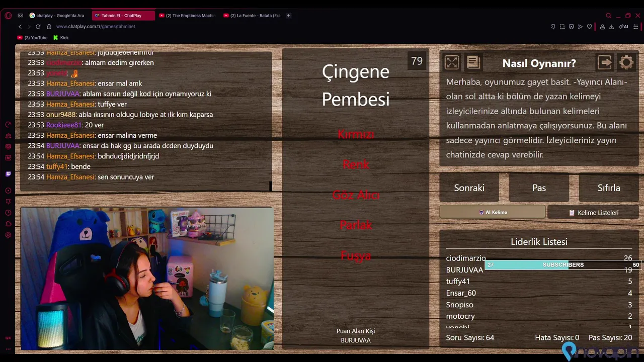Focus the chatplay.com.tr address bar
Viewport: 644px width, 362px height.
point(96,27)
